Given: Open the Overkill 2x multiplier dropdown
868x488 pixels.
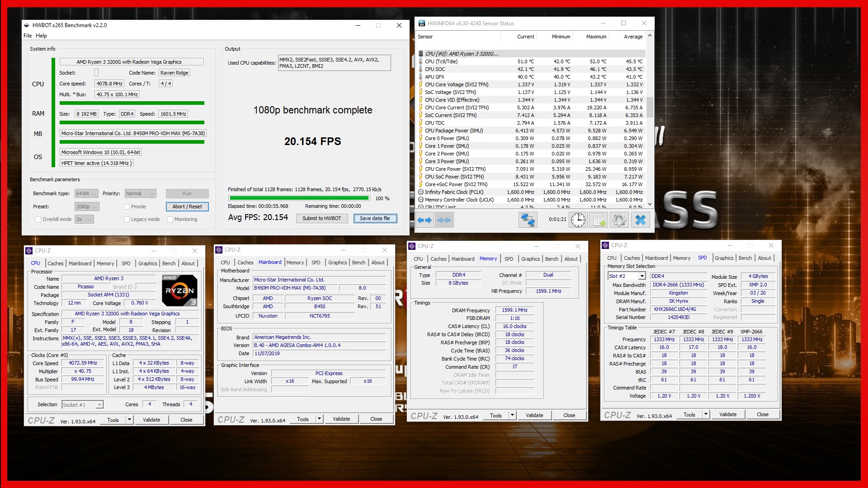Looking at the screenshot, I should tap(84, 220).
